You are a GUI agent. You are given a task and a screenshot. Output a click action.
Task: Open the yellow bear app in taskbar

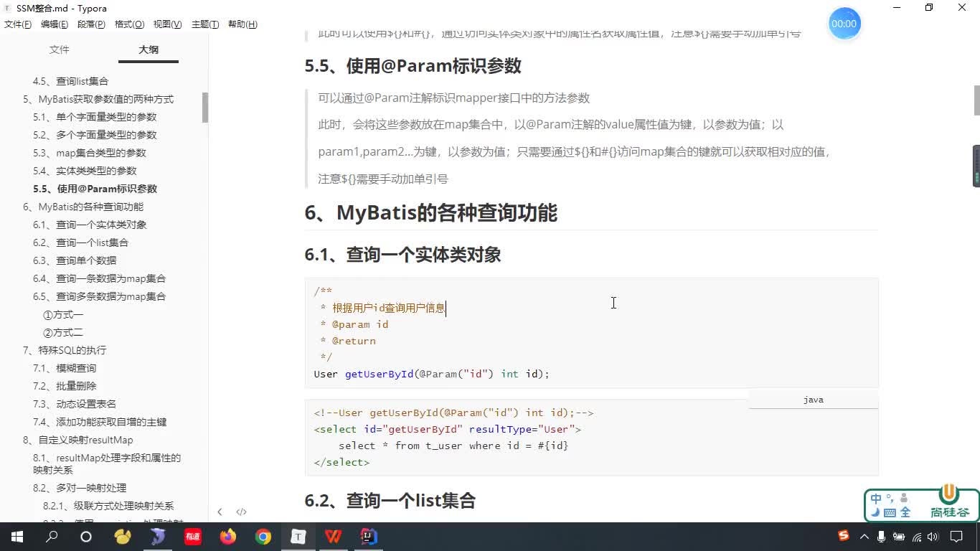(x=123, y=537)
